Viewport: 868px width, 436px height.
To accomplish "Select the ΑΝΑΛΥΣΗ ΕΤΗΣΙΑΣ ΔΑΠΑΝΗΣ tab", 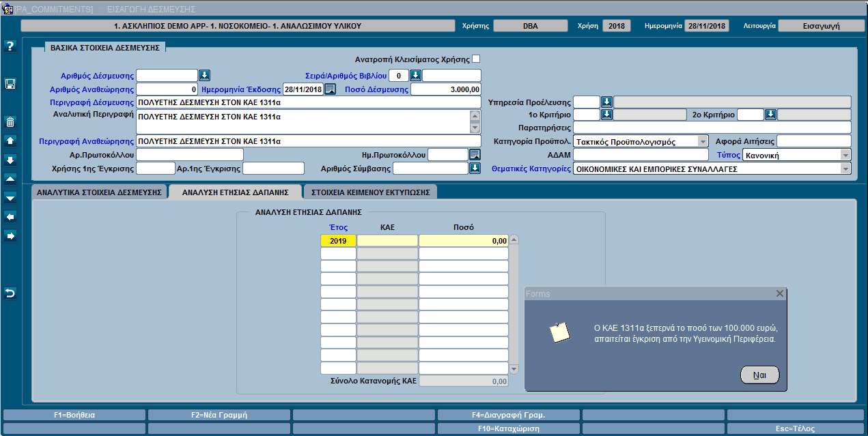I will click(x=236, y=192).
